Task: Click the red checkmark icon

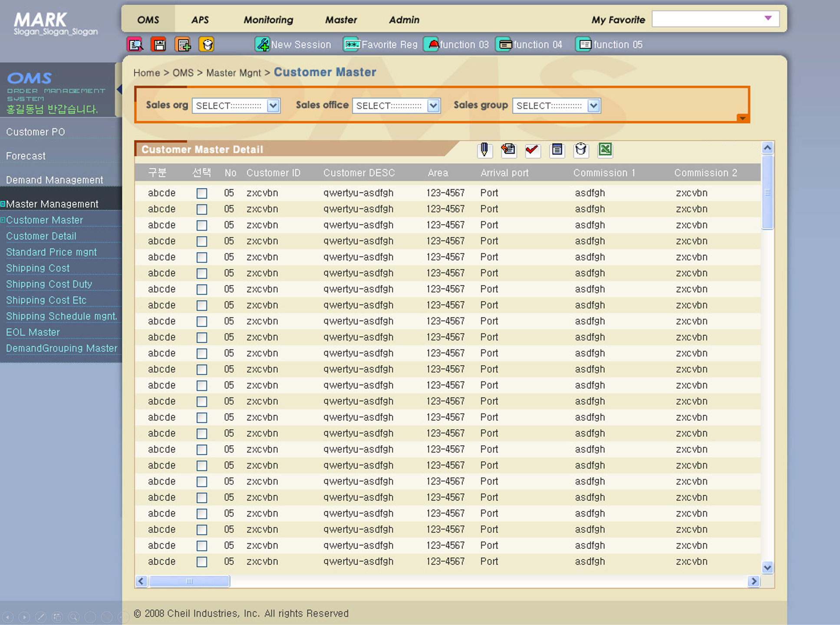Action: (532, 150)
